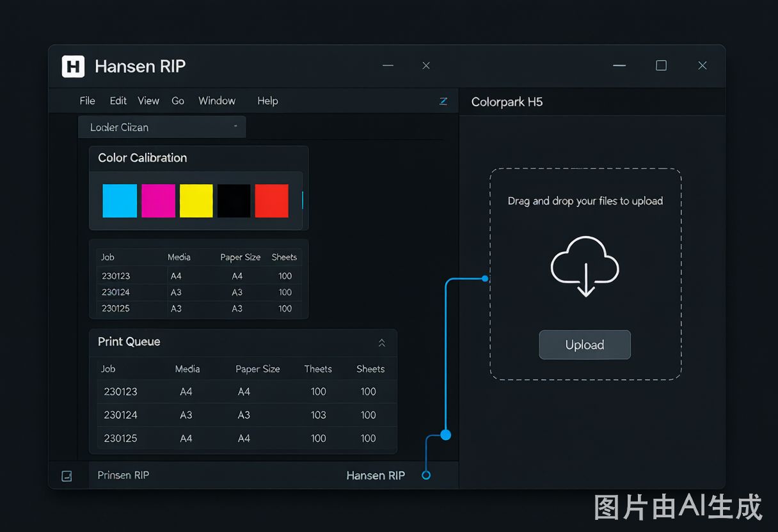
Task: Select the cyan calibration swatch
Action: 120,201
